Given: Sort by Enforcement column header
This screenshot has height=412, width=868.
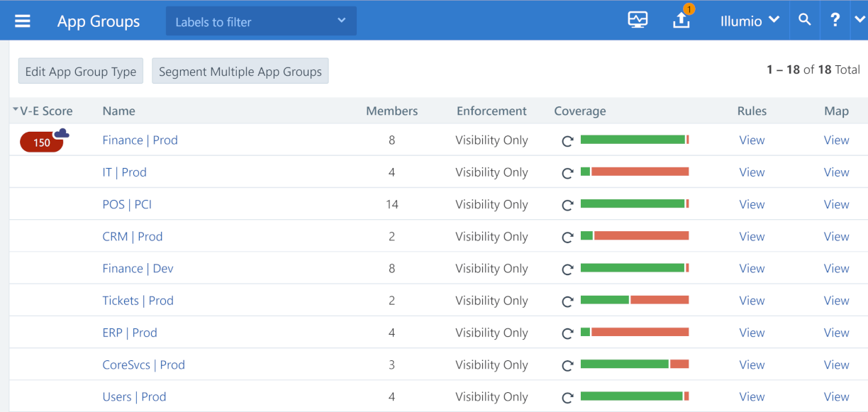Looking at the screenshot, I should pyautogui.click(x=491, y=111).
